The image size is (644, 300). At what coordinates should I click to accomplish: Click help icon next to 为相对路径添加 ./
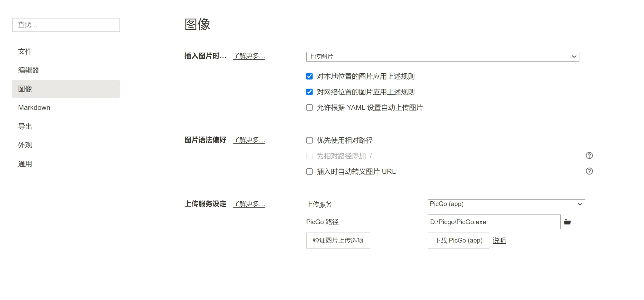589,155
